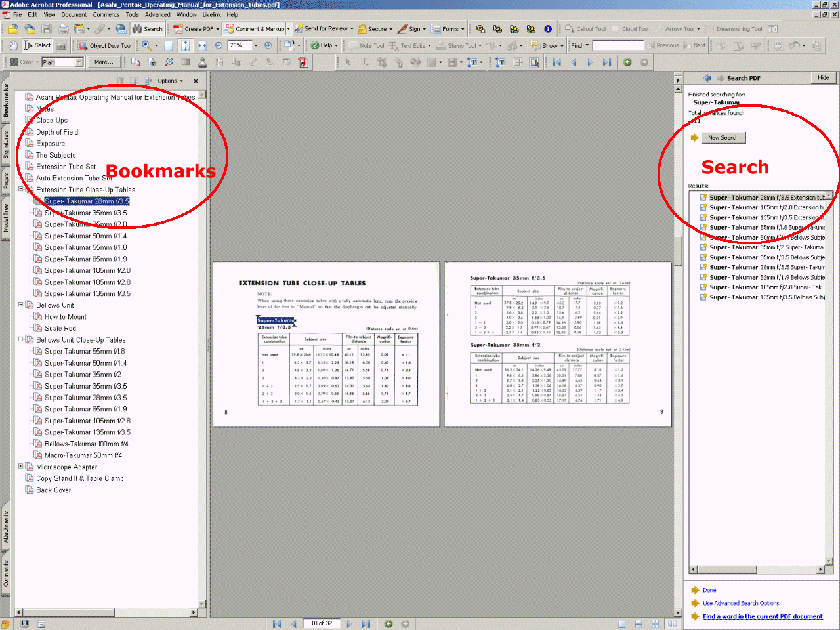Click the Done link
The height and width of the screenshot is (630, 840).
click(x=709, y=590)
